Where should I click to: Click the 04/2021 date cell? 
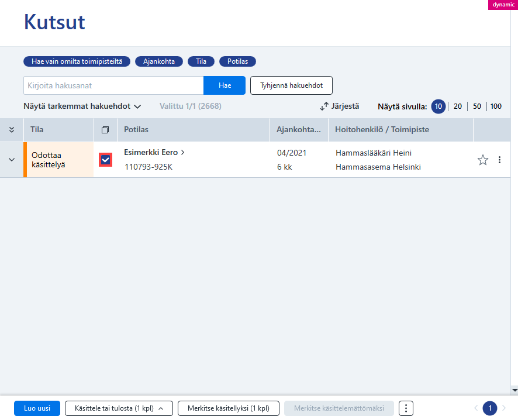[292, 153]
